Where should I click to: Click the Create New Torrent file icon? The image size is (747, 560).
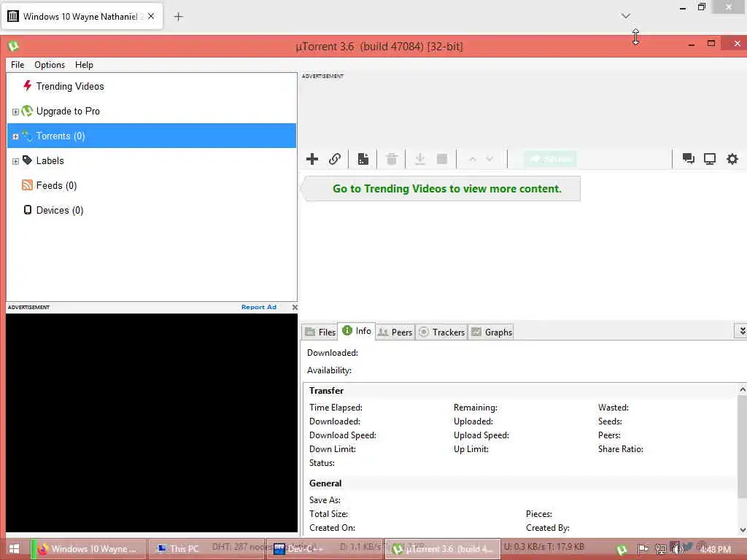point(363,159)
